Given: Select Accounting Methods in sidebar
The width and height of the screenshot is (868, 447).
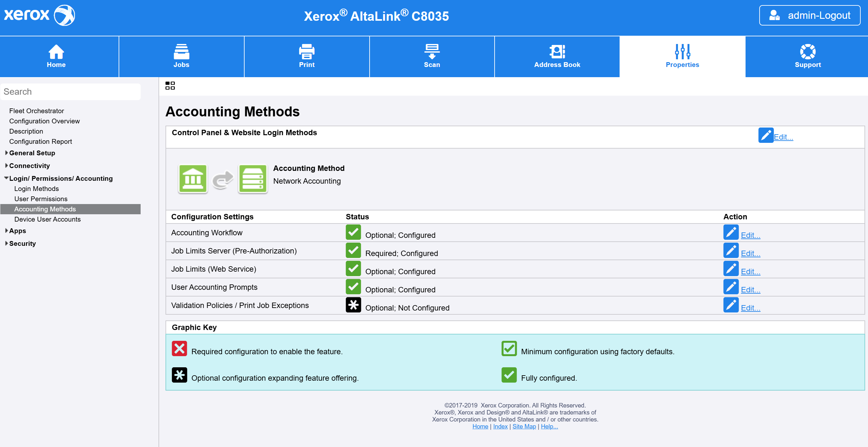Looking at the screenshot, I should coord(70,209).
